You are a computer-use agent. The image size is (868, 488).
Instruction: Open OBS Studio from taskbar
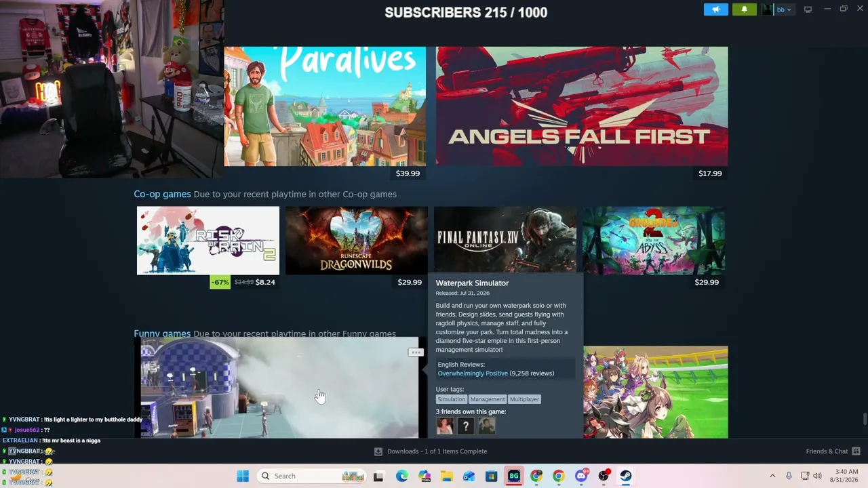[604, 476]
